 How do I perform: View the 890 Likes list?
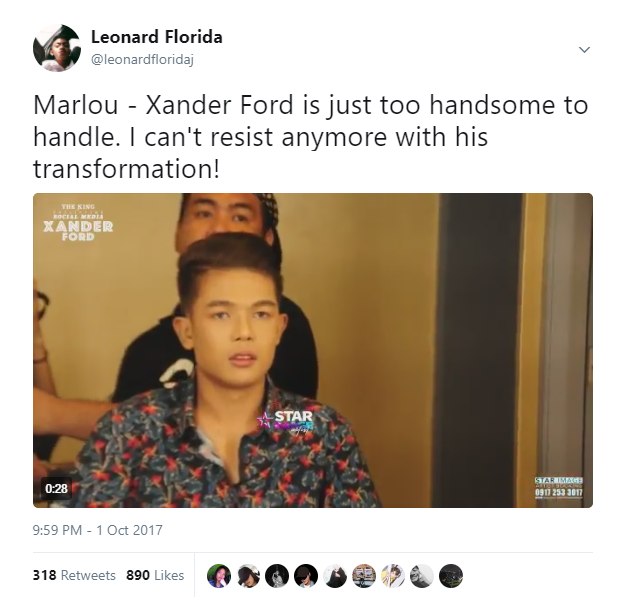155,575
